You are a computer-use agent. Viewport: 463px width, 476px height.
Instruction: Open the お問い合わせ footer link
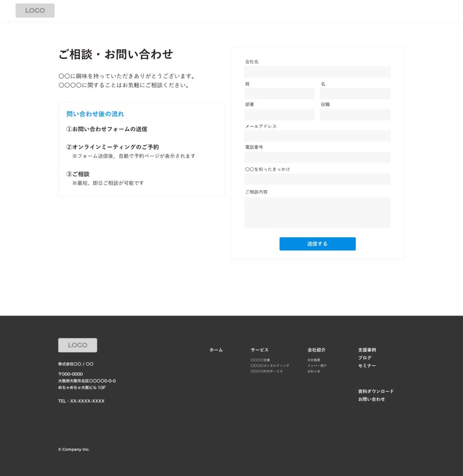click(371, 399)
